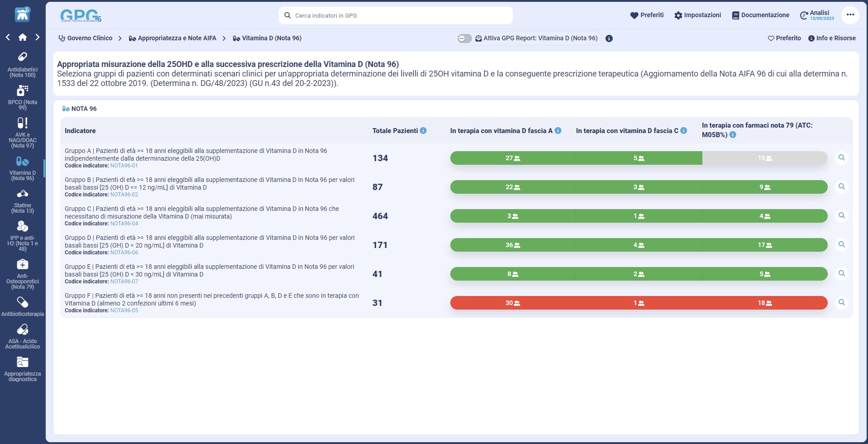Go to the Antibioticoterapia sidebar section

pyautogui.click(x=22, y=302)
